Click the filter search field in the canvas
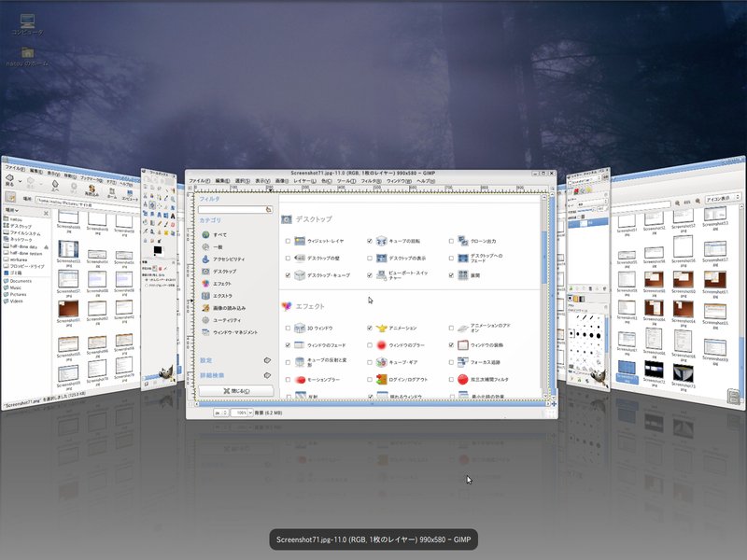The image size is (747, 560). point(235,209)
